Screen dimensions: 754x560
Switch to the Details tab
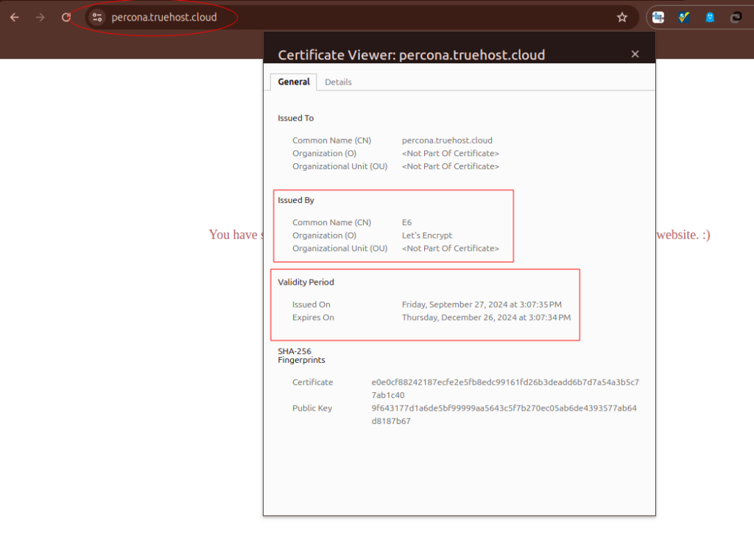tap(338, 82)
